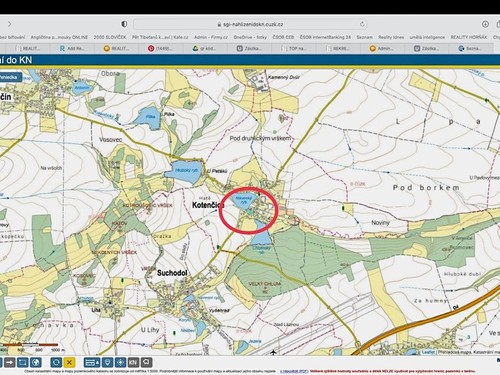
Task: Click the speech bubble icon in map toolbar
Action: click(x=146, y=362)
